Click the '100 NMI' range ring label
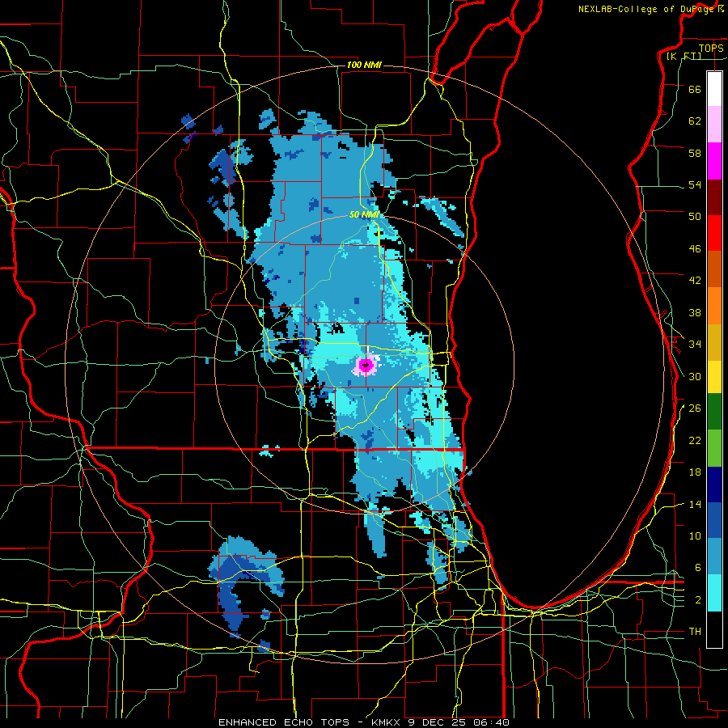The width and height of the screenshot is (728, 728). [364, 65]
